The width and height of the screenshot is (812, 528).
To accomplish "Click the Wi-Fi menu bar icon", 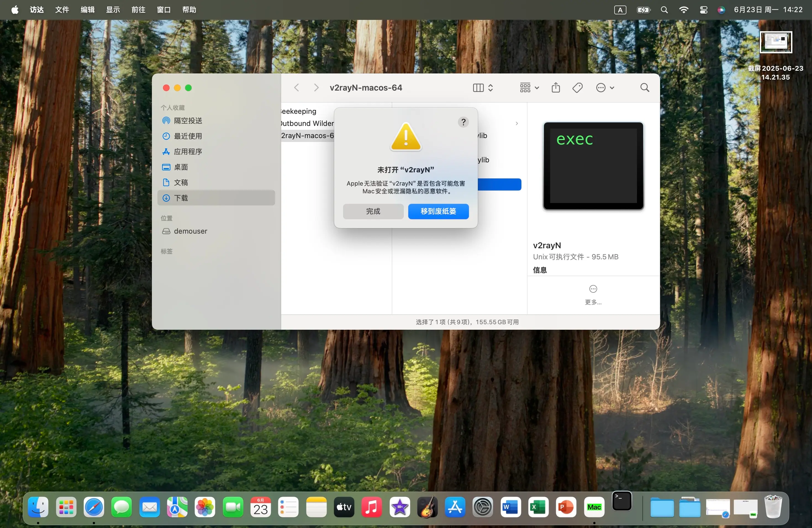I will point(684,10).
